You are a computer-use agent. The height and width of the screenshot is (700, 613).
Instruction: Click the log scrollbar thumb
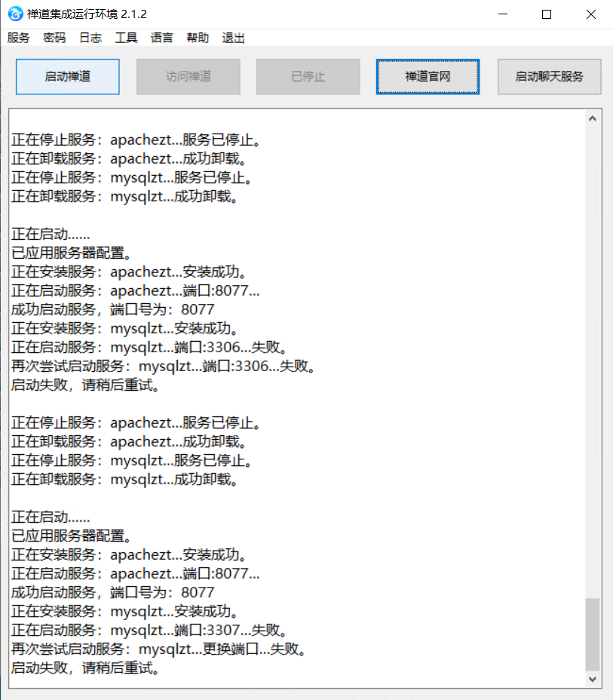(x=593, y=634)
